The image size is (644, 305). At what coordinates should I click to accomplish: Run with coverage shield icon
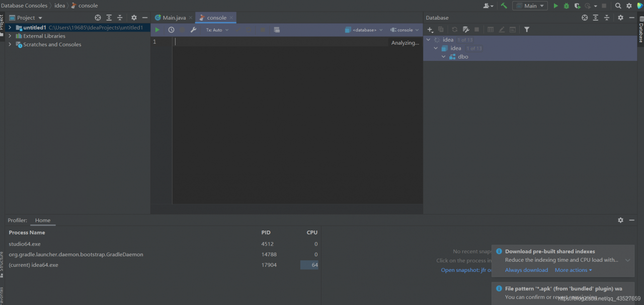pyautogui.click(x=577, y=6)
